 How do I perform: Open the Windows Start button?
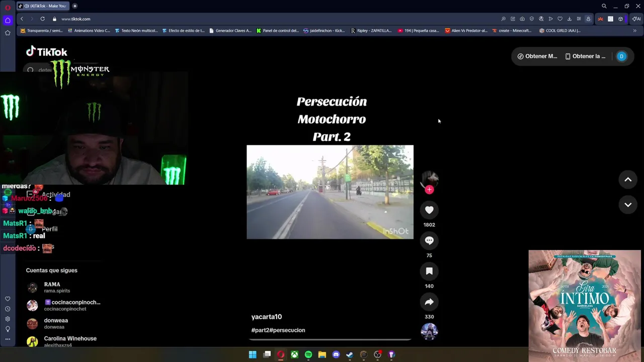(253, 354)
